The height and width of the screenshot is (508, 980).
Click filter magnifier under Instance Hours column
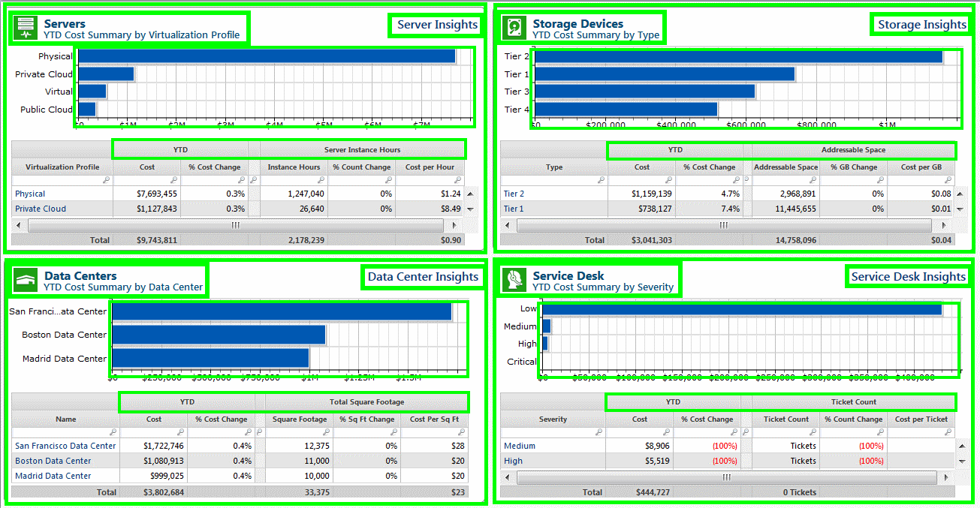pyautogui.click(x=321, y=180)
